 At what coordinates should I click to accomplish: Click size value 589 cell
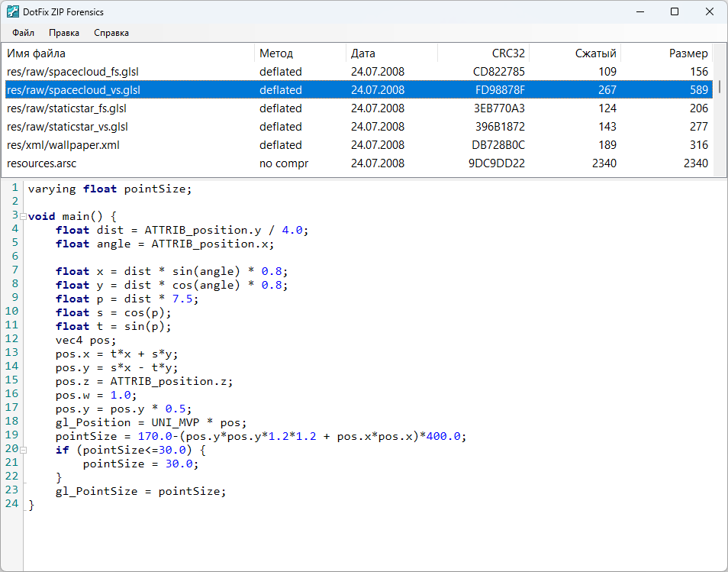coord(699,89)
